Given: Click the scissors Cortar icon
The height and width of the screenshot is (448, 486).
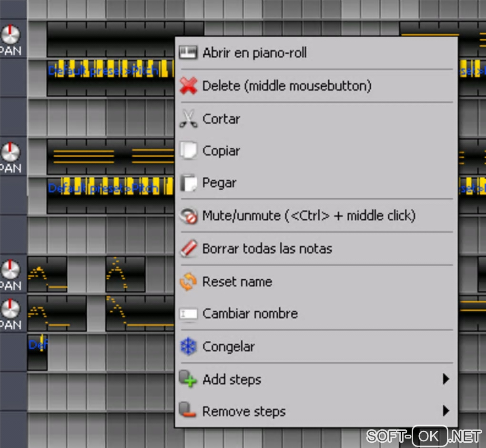Looking at the screenshot, I should pyautogui.click(x=188, y=119).
